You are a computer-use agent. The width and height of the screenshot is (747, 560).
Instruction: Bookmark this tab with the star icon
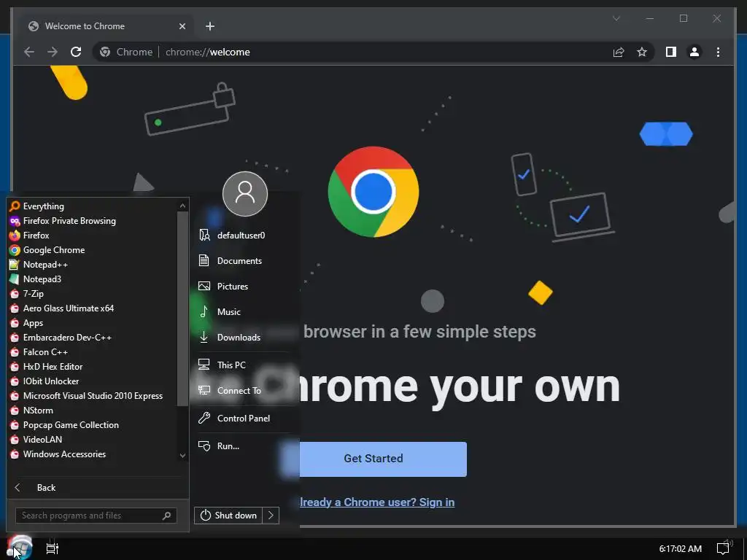[642, 52]
